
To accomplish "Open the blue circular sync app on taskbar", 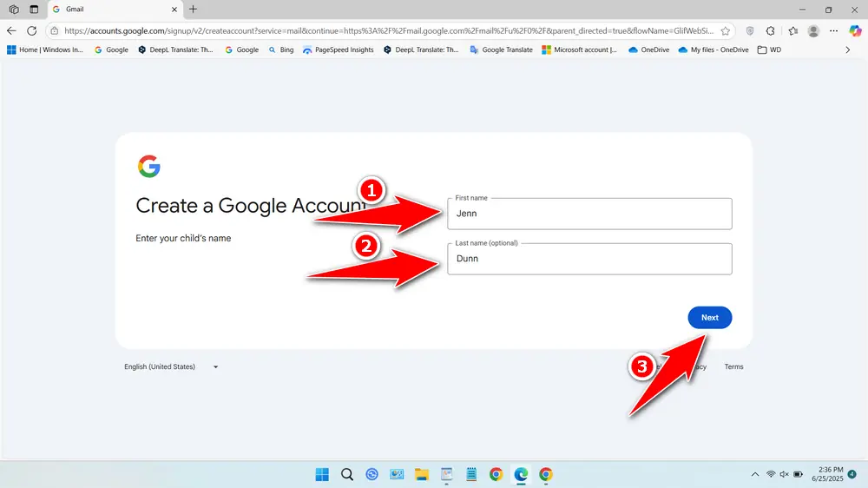I will pyautogui.click(x=372, y=475).
